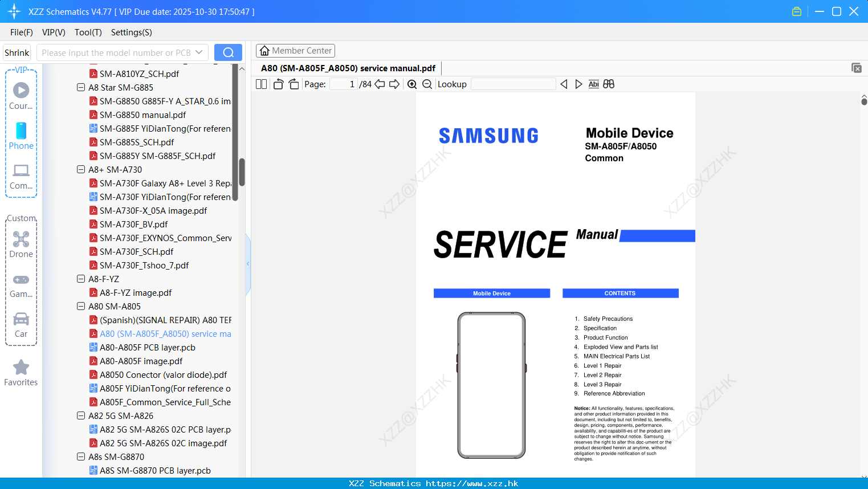Viewport: 868px width, 489px height.
Task: Select the Drone category
Action: click(x=21, y=244)
